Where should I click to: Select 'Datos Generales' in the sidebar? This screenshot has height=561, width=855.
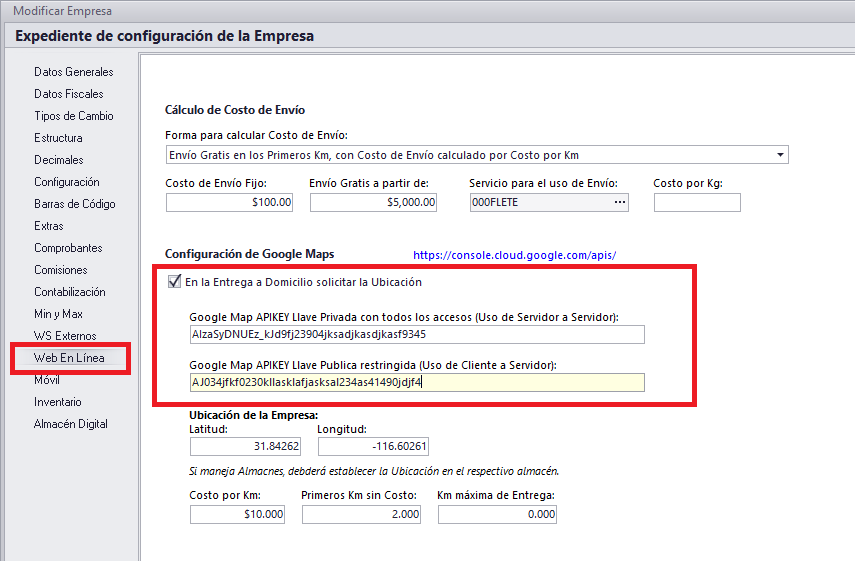(x=73, y=72)
